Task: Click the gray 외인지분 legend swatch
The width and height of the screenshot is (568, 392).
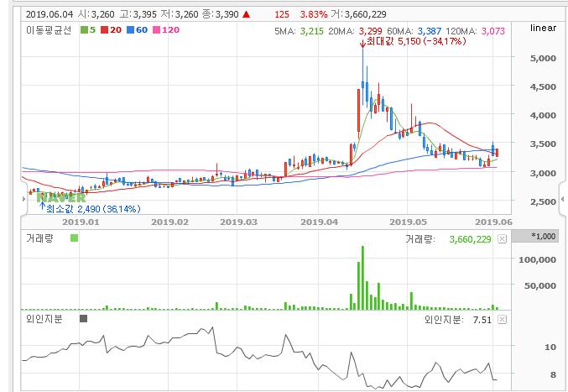Action: tap(83, 319)
